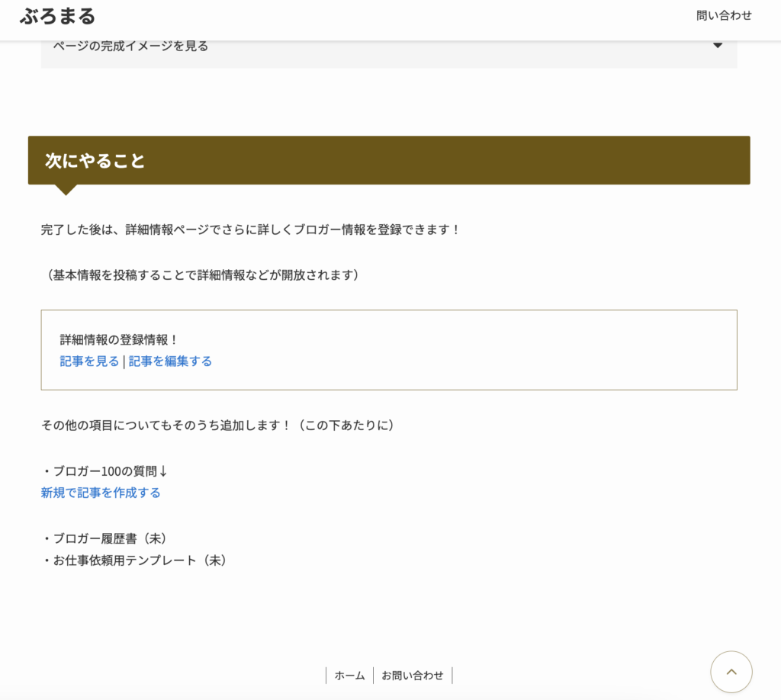The width and height of the screenshot is (781, 700).
Task: Open the ぶろまる site logo
Action: pyautogui.click(x=58, y=15)
